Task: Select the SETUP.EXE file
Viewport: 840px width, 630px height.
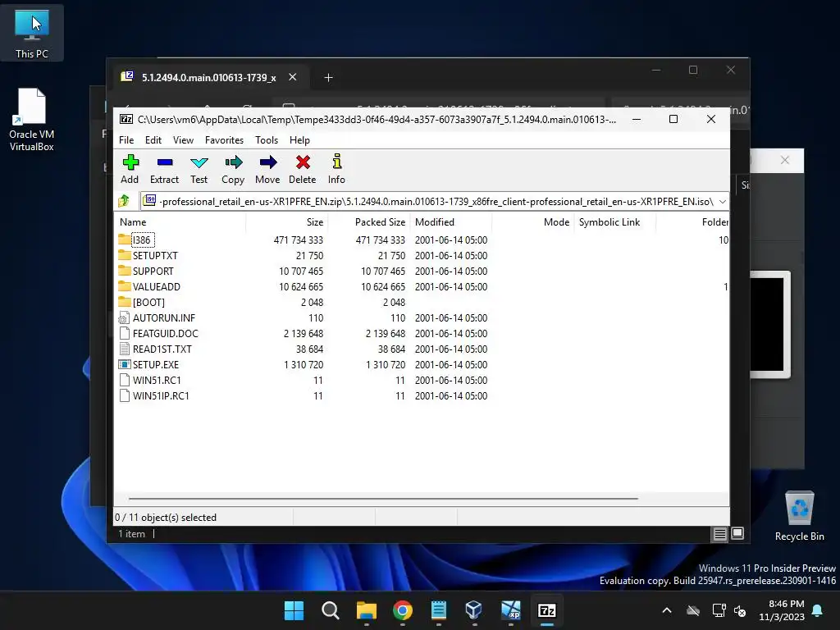Action: [x=148, y=364]
